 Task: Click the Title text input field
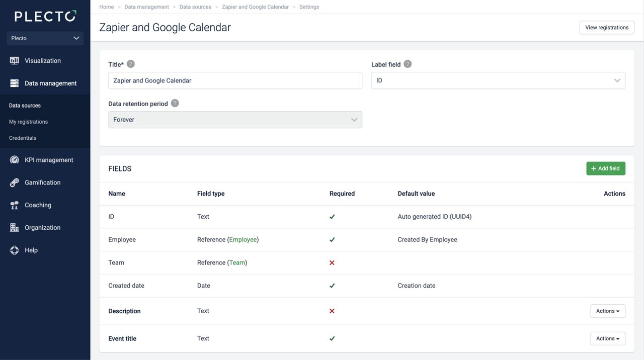[x=235, y=80]
